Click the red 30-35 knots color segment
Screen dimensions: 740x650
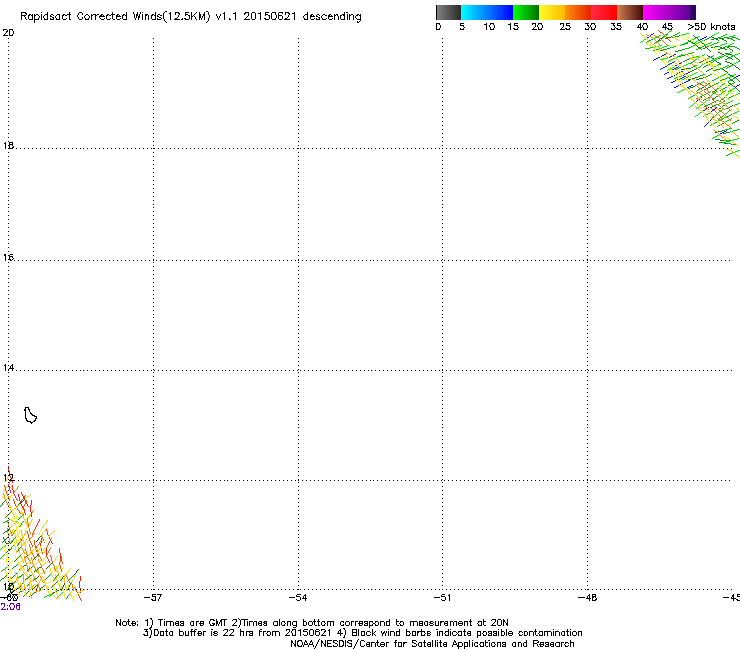tap(604, 12)
